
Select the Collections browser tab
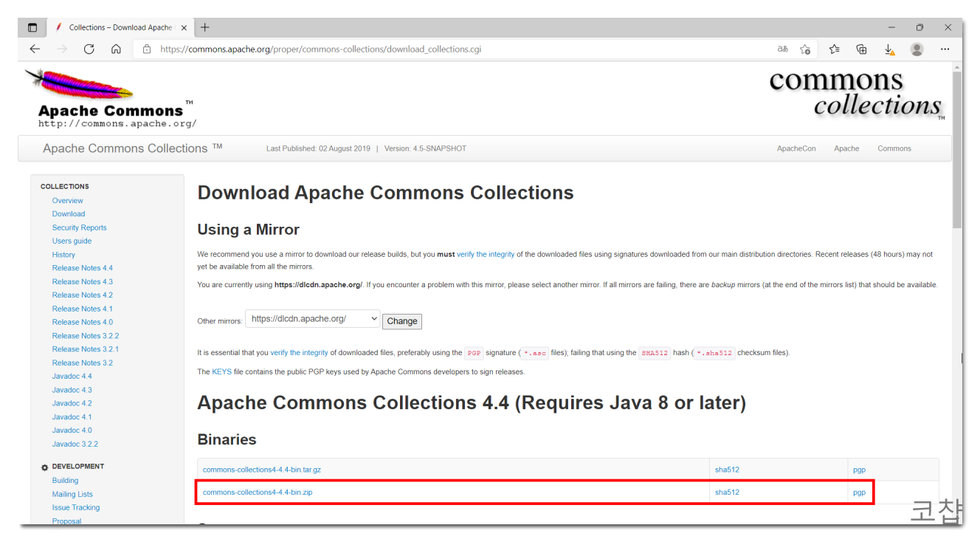[x=118, y=27]
